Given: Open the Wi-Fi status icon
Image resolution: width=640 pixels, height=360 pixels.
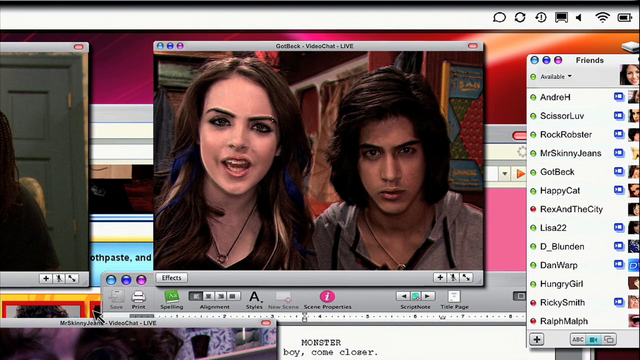Looking at the screenshot, I should [602, 17].
